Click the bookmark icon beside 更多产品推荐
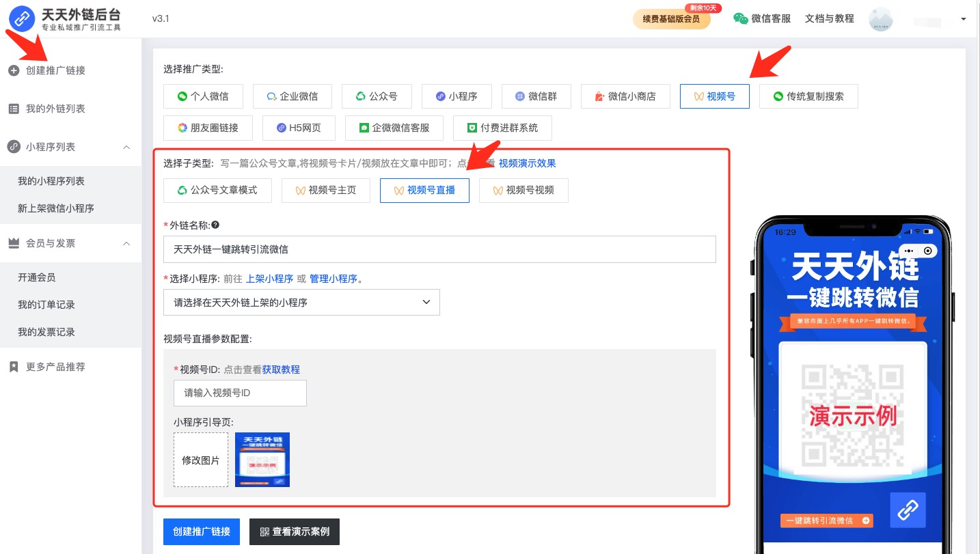 (14, 367)
